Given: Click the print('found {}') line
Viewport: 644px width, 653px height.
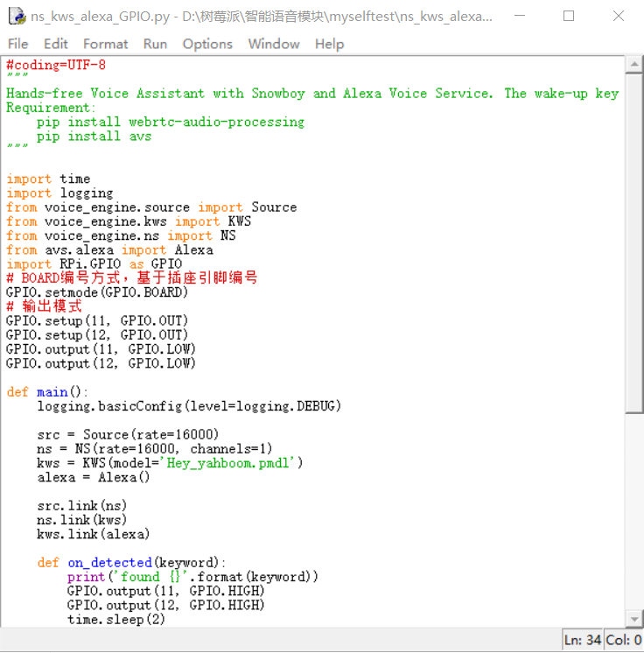Looking at the screenshot, I should [193, 576].
